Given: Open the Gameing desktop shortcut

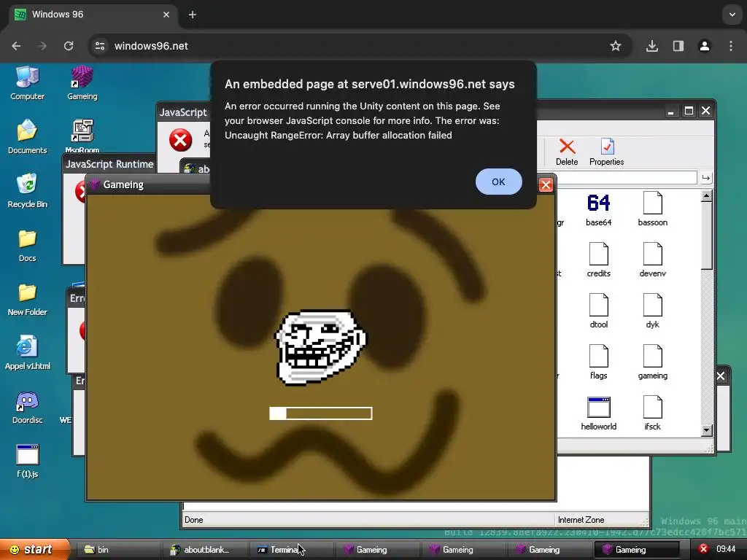Looking at the screenshot, I should 82,83.
